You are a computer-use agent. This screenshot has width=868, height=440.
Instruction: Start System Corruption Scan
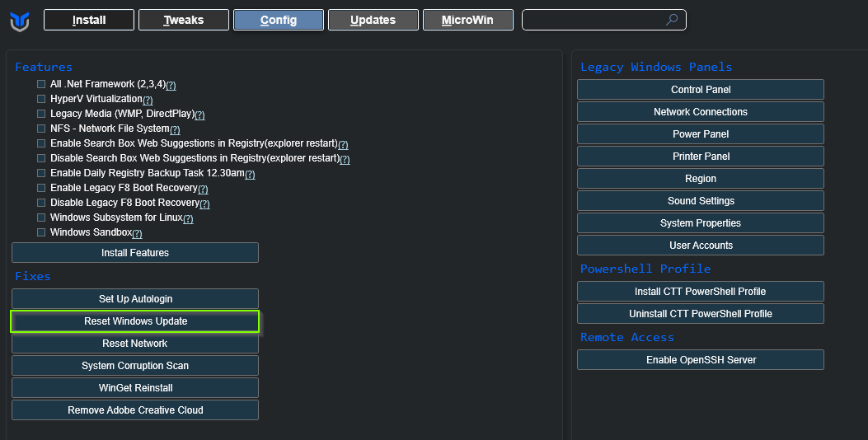(x=135, y=366)
